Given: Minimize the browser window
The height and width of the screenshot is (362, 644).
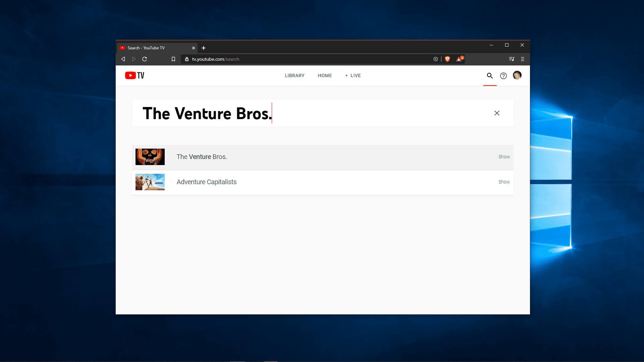Looking at the screenshot, I should [x=491, y=45].
